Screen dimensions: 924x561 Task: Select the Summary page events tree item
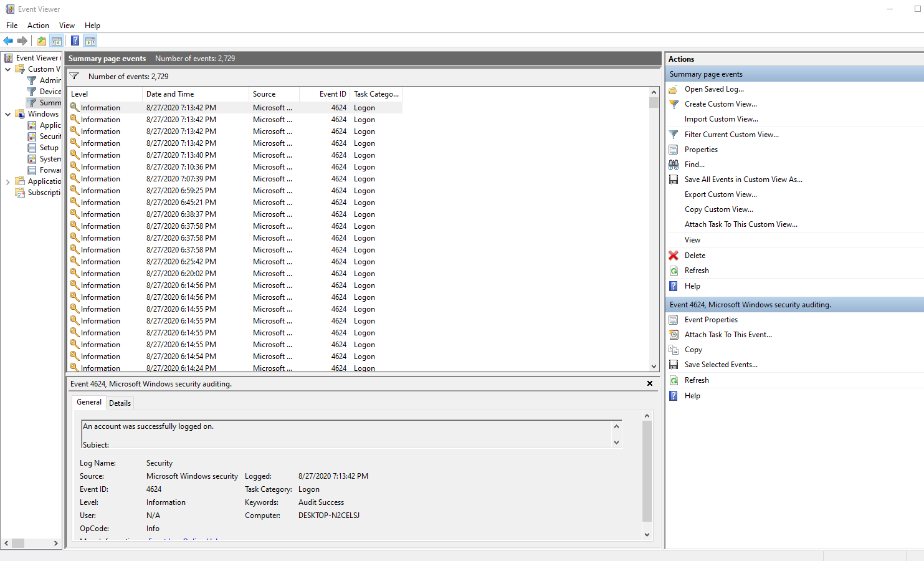tap(44, 103)
